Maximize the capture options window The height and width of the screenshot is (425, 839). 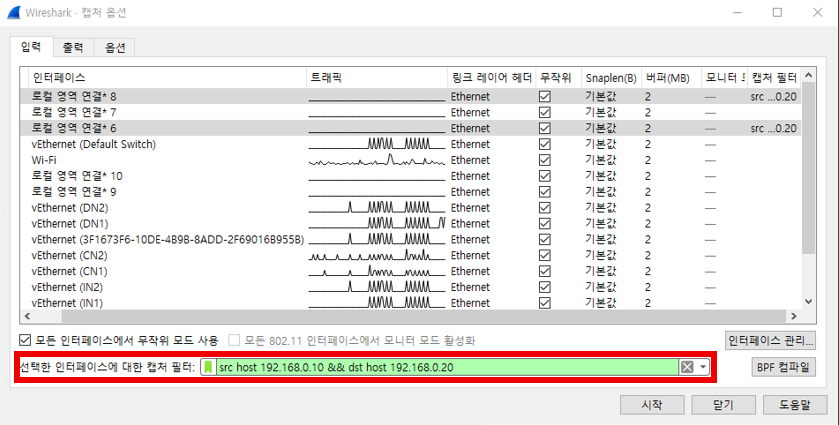click(x=778, y=13)
